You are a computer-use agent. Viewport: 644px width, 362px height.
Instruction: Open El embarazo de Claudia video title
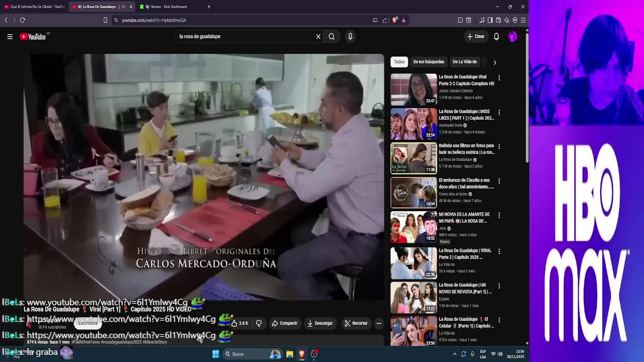(x=466, y=183)
